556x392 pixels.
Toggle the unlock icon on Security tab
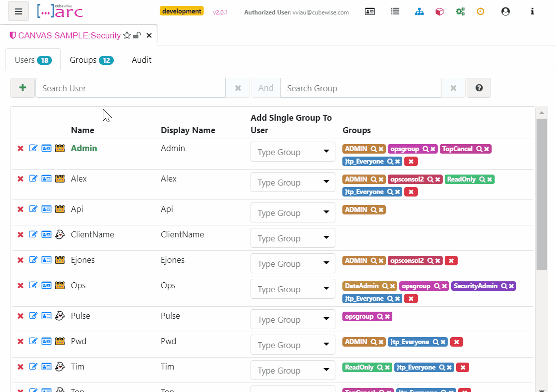pos(137,35)
